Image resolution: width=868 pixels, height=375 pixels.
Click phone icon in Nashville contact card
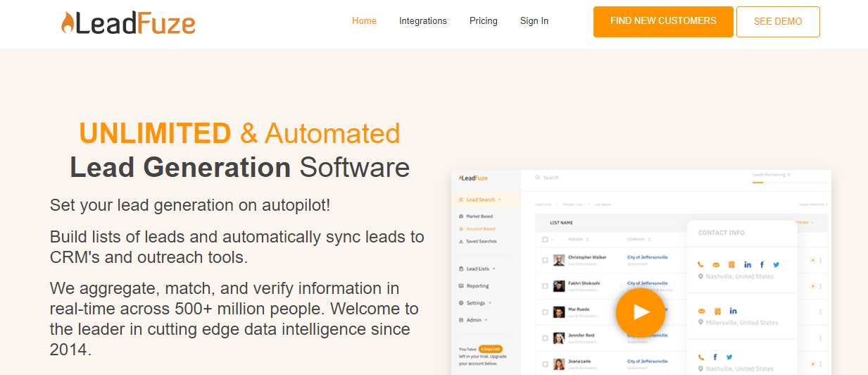coord(700,265)
